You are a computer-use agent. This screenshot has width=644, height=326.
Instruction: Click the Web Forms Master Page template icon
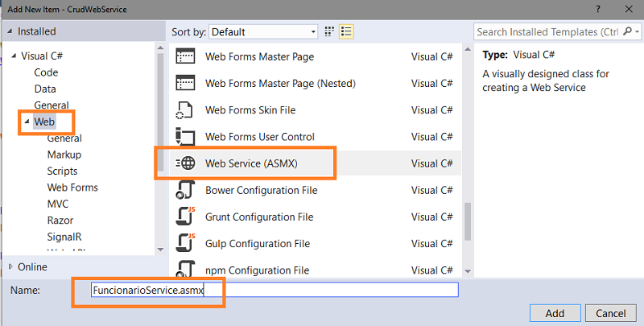click(x=185, y=56)
